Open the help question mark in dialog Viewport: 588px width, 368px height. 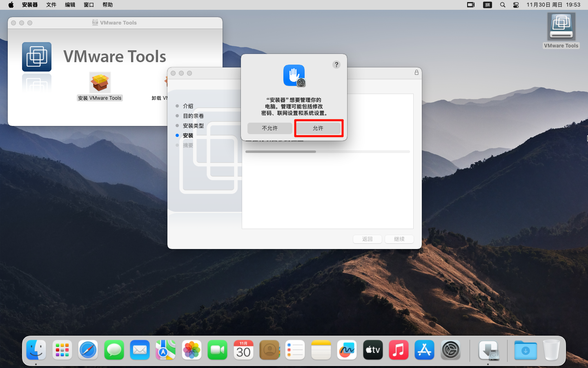(336, 65)
